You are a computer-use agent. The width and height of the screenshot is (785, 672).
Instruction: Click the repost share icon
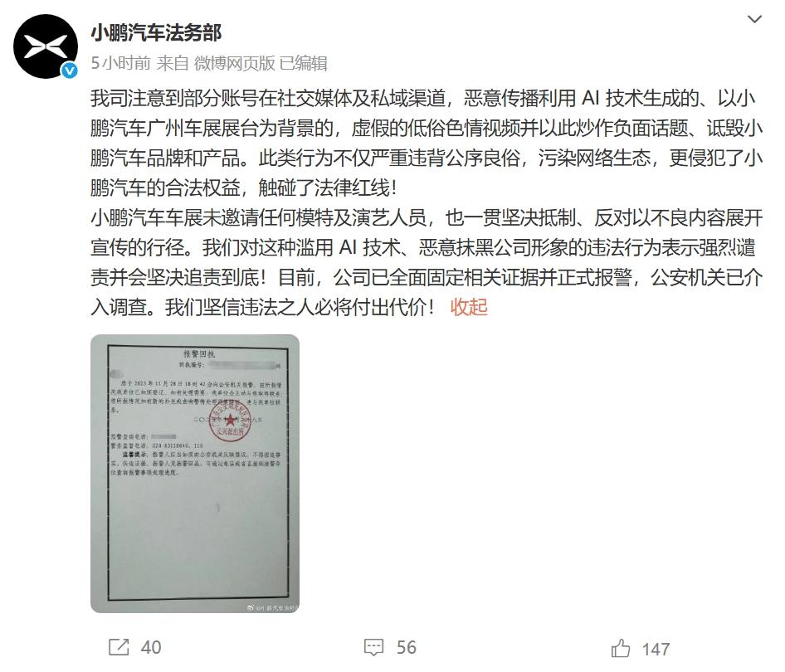click(x=119, y=647)
